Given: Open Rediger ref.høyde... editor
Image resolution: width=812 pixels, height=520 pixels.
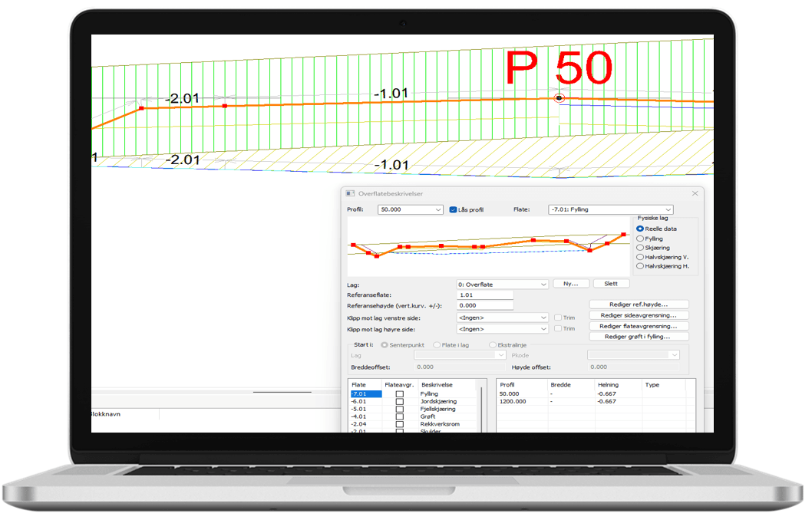Looking at the screenshot, I should click(639, 304).
